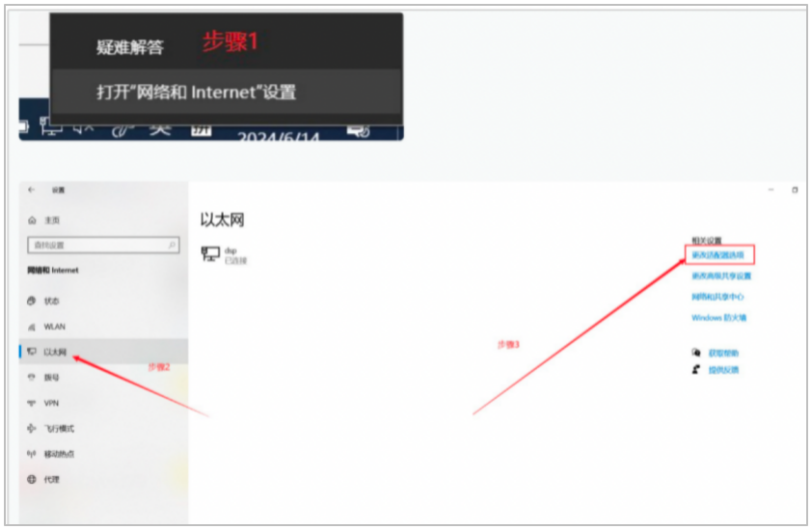Click 获取帮助 help link
Viewport: 812px width, 530px height.
pos(723,353)
